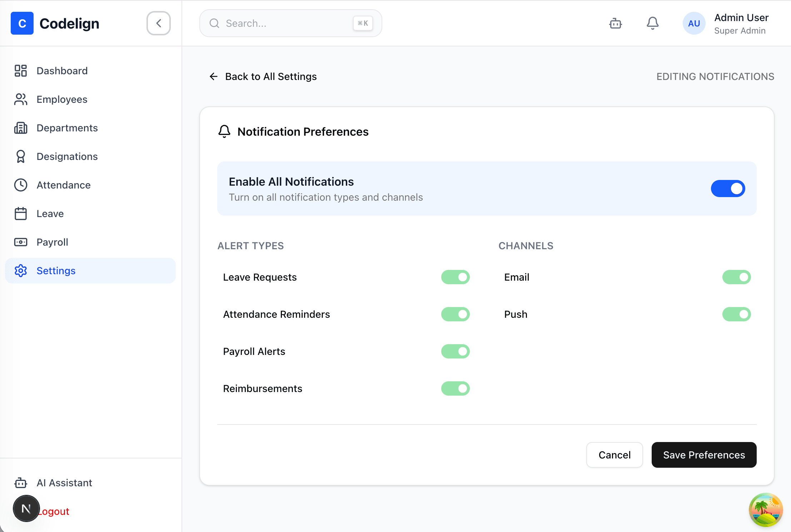
Task: Disable the Enable All Notifications toggle
Action: pos(728,189)
